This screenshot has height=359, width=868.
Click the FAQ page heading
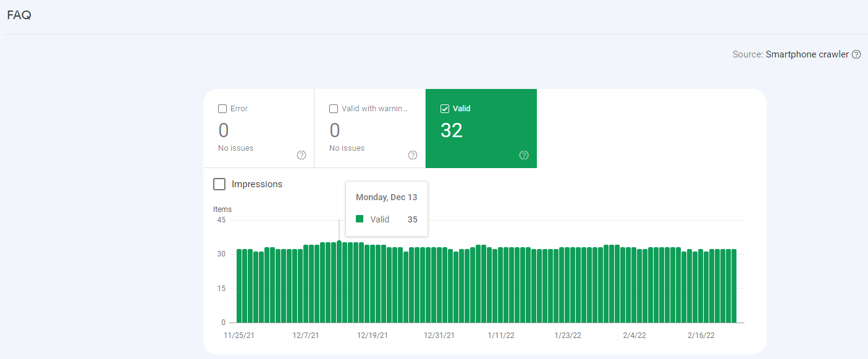(x=19, y=15)
